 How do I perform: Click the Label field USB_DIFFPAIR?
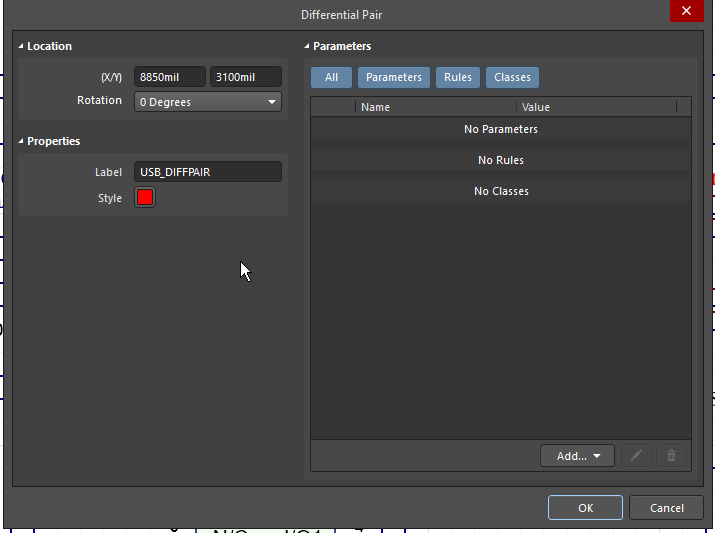pos(208,172)
